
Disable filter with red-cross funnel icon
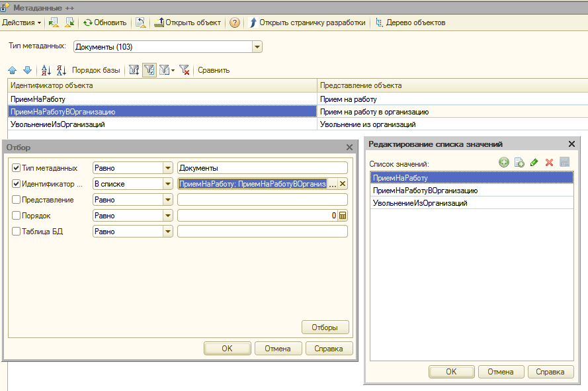pyautogui.click(x=184, y=70)
